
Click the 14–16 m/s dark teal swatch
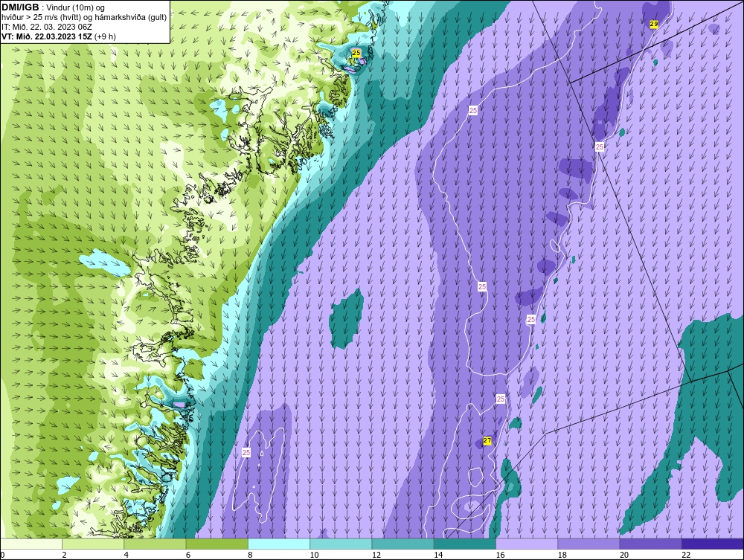[464, 544]
